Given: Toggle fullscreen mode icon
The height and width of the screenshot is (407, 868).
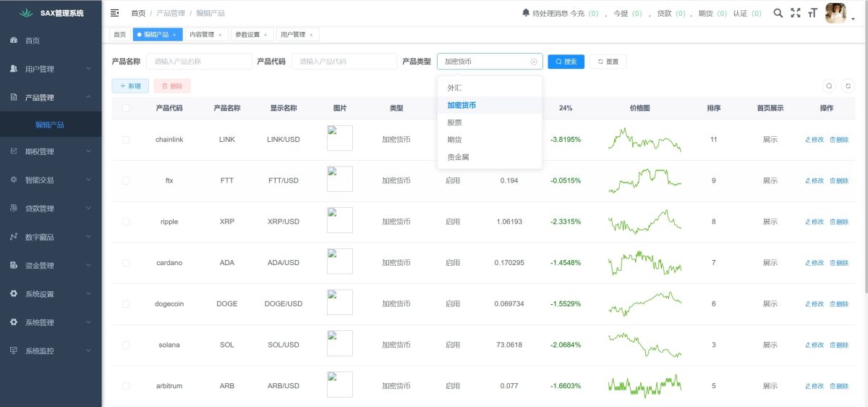Looking at the screenshot, I should (796, 13).
